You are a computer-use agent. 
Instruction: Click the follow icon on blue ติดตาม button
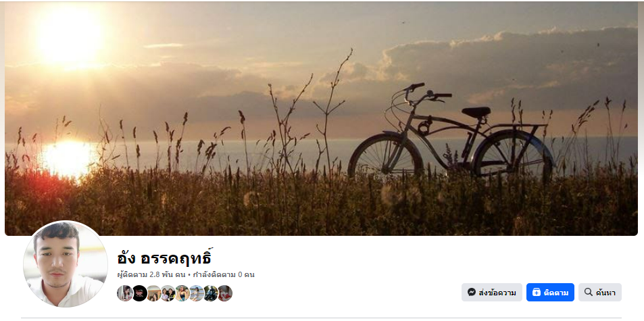[x=537, y=292]
